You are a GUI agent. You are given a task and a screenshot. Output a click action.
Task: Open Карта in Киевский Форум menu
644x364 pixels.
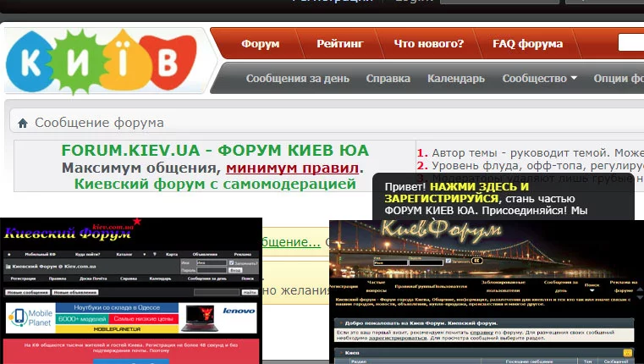point(172,254)
